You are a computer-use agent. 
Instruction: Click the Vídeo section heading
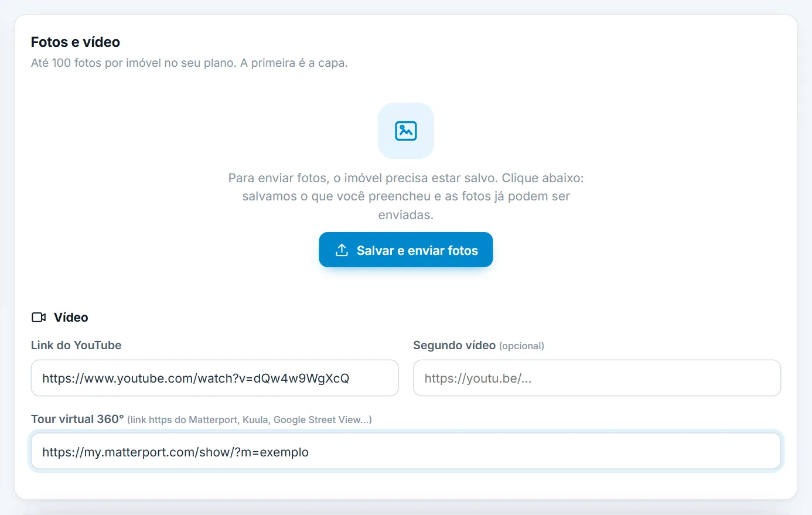pos(71,318)
